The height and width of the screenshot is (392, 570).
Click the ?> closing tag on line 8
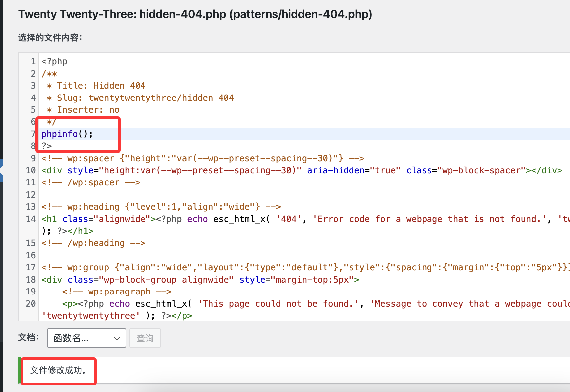coord(47,146)
